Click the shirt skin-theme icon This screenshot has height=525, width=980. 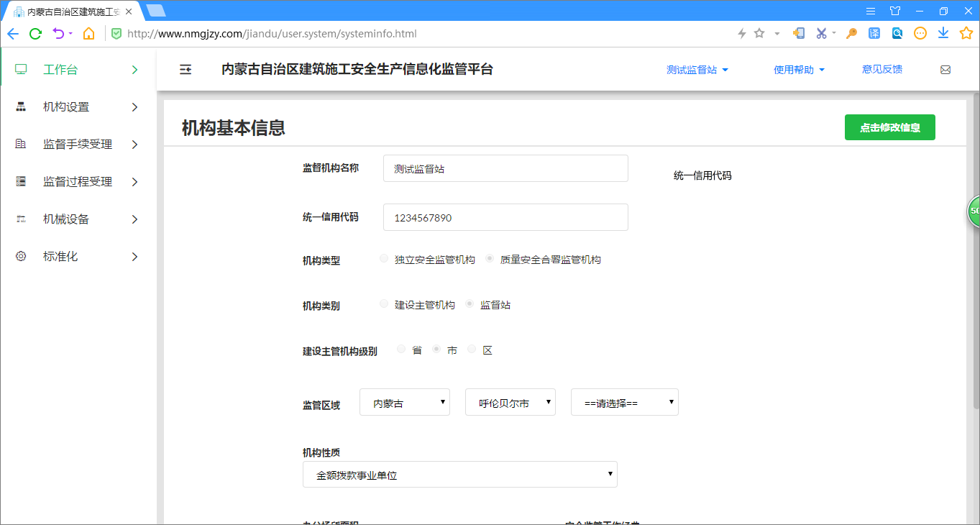click(895, 11)
